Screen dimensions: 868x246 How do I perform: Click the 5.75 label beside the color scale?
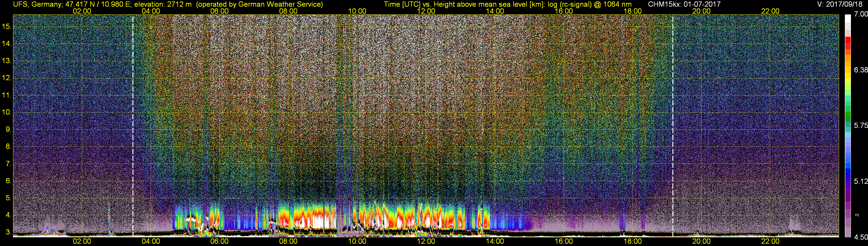(861, 125)
